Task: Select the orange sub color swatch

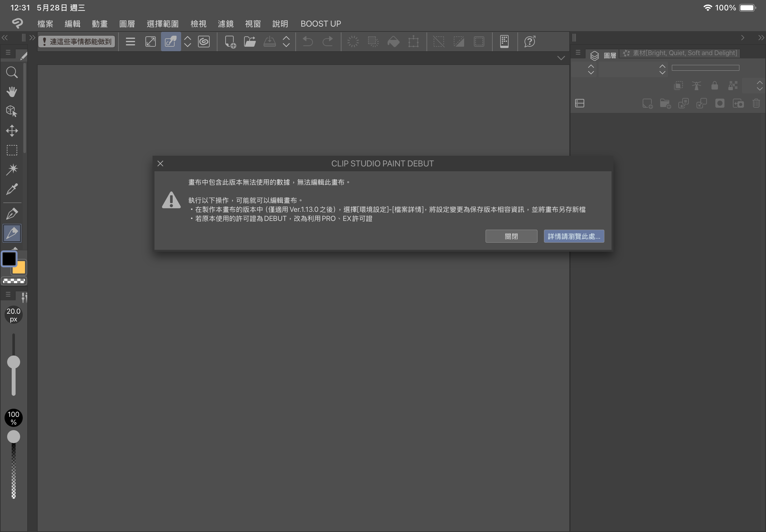Action: [19, 267]
